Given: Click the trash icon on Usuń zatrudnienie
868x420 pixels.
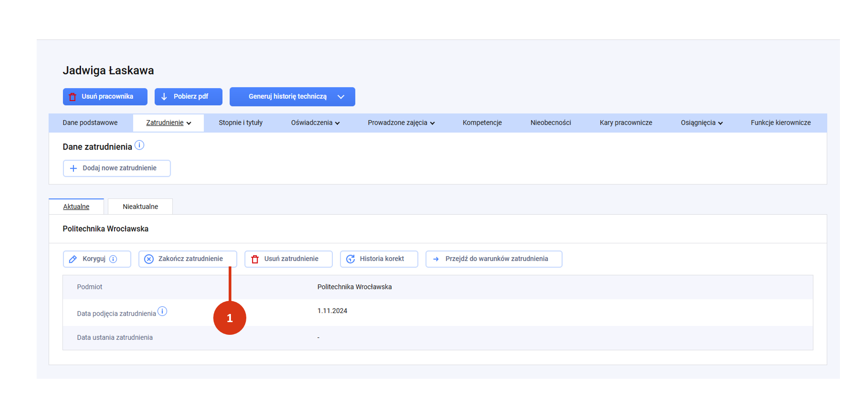Looking at the screenshot, I should point(255,259).
